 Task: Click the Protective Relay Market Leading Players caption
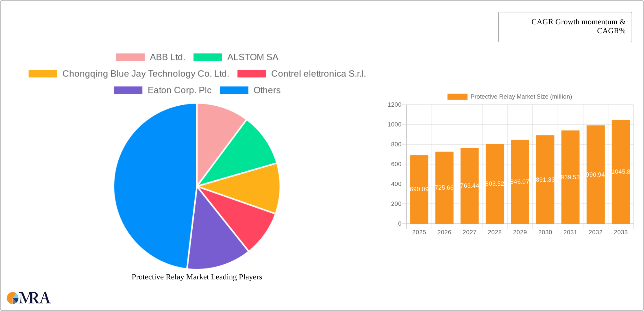point(197,277)
